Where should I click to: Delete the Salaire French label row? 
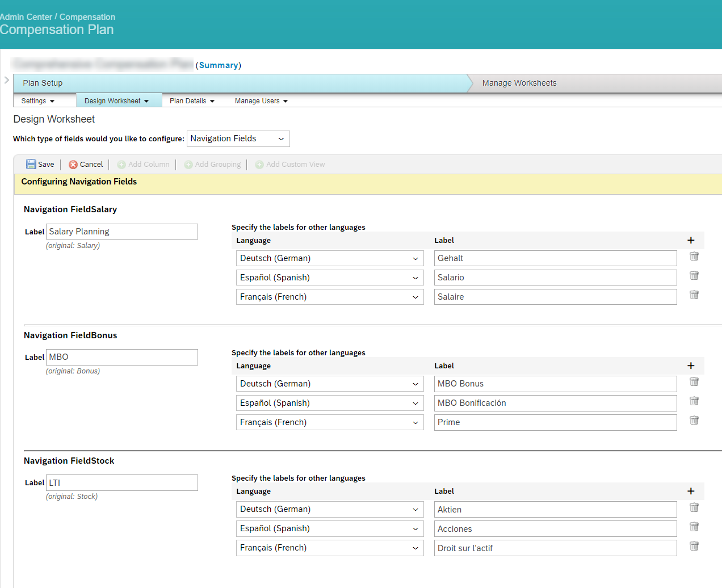tap(694, 295)
